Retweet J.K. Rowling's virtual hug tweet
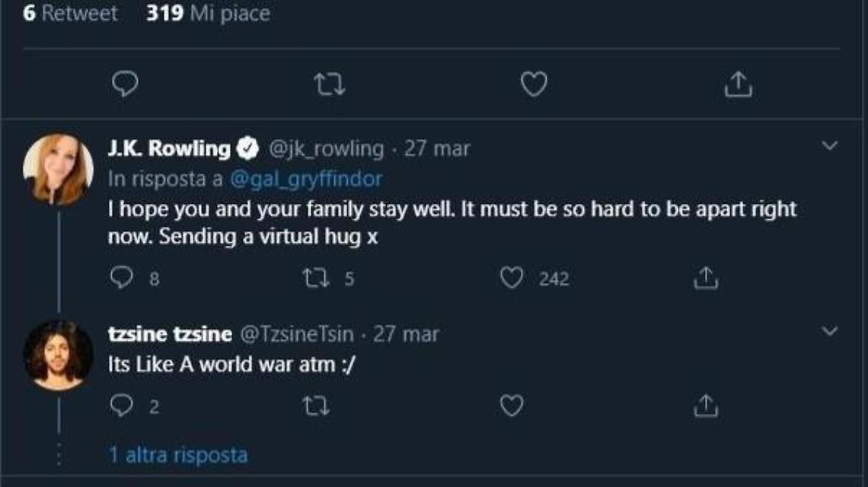Viewport: 868px width, 487px height. tap(314, 279)
